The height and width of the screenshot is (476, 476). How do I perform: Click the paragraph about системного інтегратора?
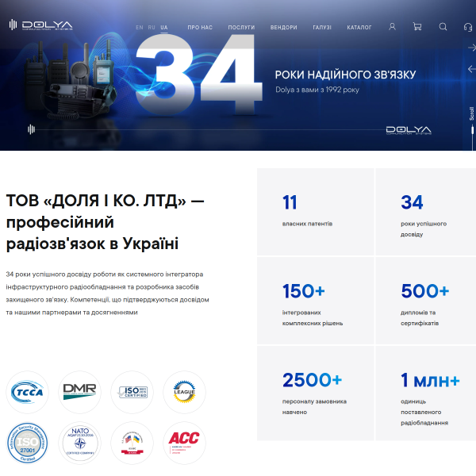point(107,294)
